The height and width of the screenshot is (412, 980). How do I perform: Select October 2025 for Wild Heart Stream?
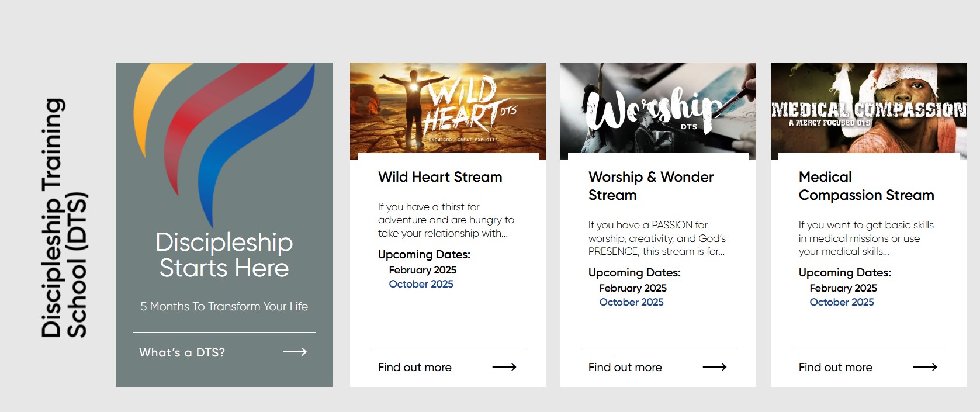tap(421, 284)
